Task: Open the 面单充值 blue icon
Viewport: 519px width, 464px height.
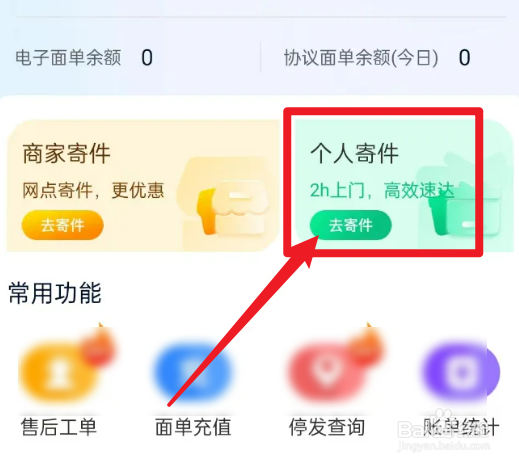Action: click(x=193, y=372)
